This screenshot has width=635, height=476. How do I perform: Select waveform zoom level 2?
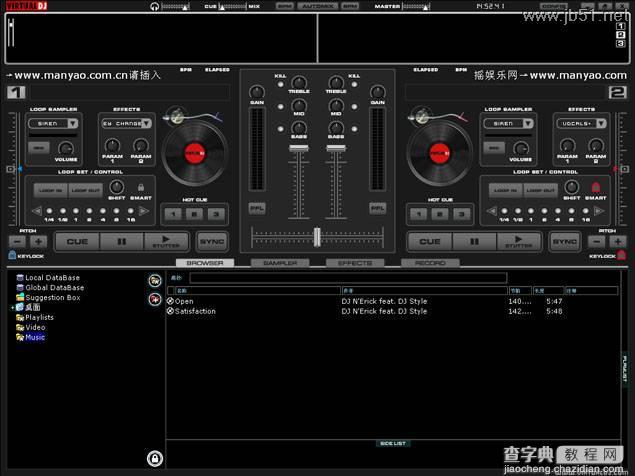[x=620, y=35]
